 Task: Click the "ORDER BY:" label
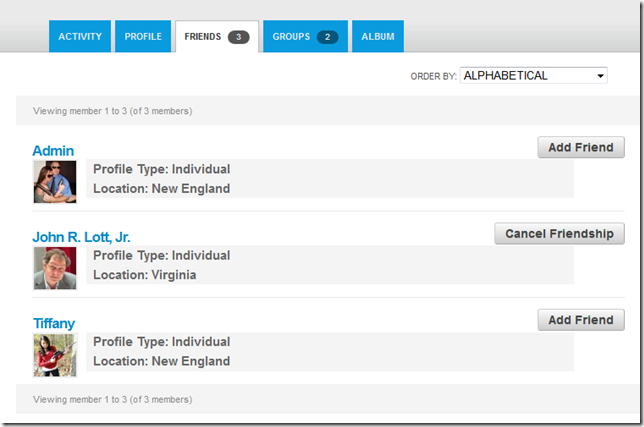(x=433, y=76)
